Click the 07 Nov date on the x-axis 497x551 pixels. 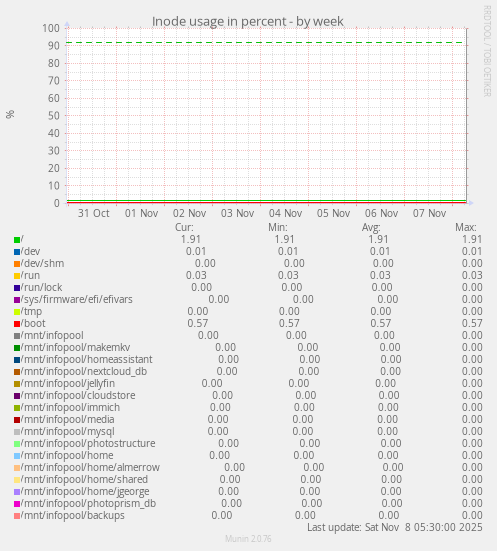pyautogui.click(x=430, y=213)
